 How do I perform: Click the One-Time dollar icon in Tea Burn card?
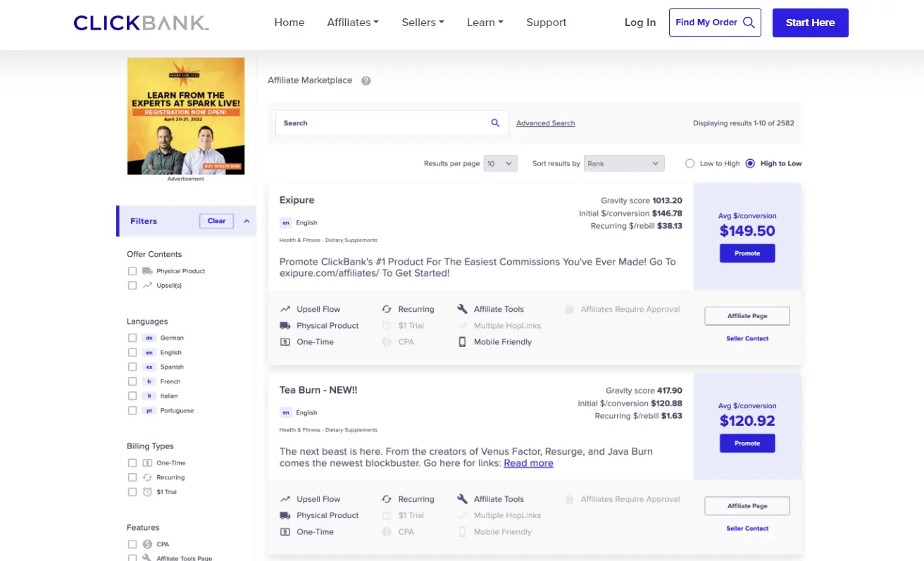point(285,532)
